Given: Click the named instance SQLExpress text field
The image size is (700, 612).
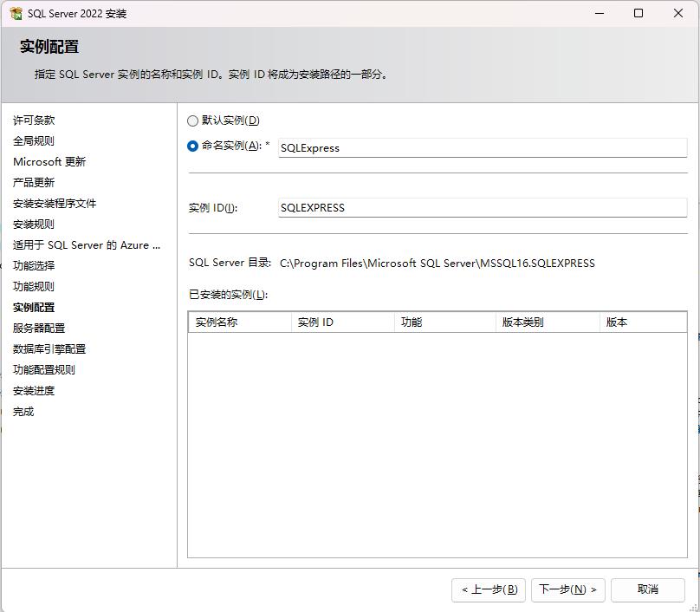Looking at the screenshot, I should [482, 148].
